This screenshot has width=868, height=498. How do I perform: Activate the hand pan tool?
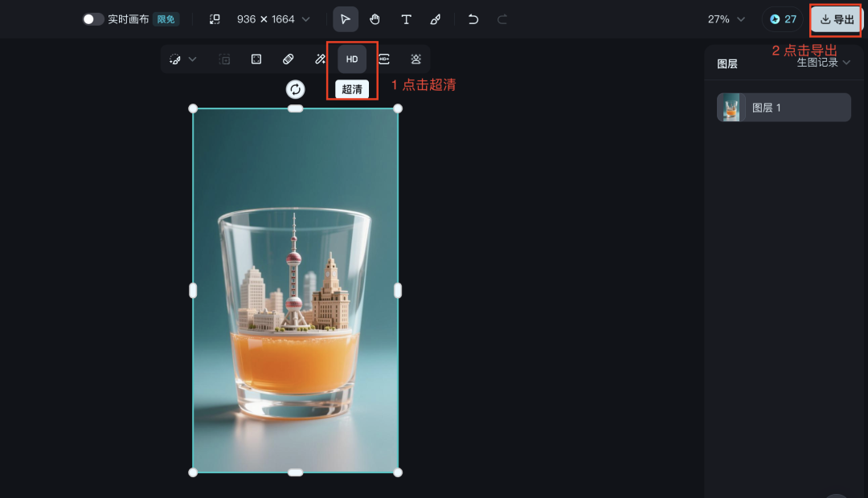(x=375, y=19)
